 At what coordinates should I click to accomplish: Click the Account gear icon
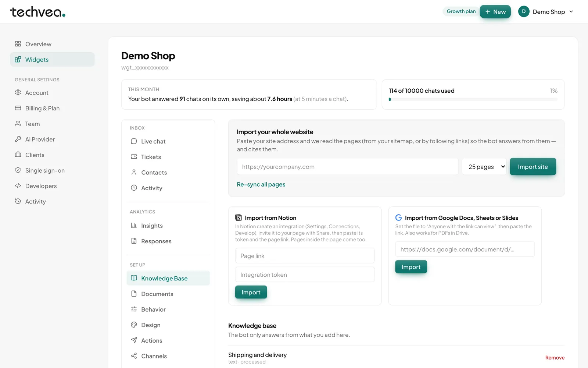[x=18, y=92]
